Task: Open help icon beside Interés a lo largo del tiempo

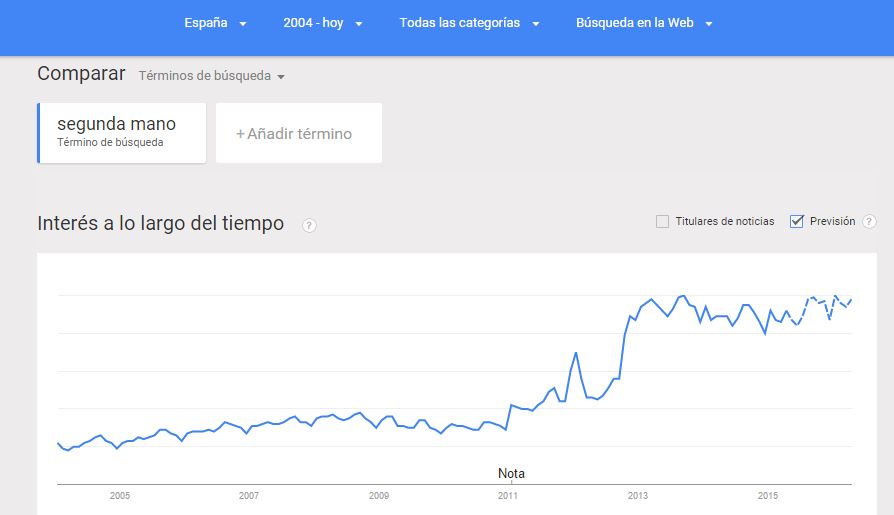Action: coord(309,225)
